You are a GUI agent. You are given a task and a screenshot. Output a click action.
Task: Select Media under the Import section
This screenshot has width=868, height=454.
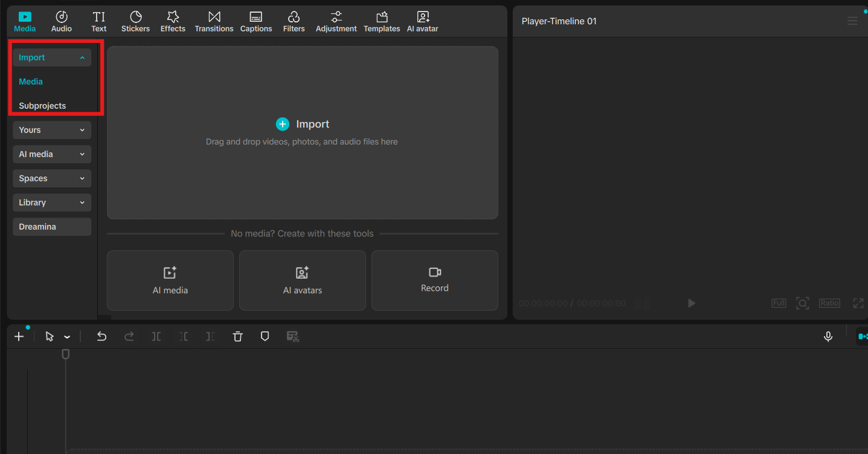(x=31, y=82)
